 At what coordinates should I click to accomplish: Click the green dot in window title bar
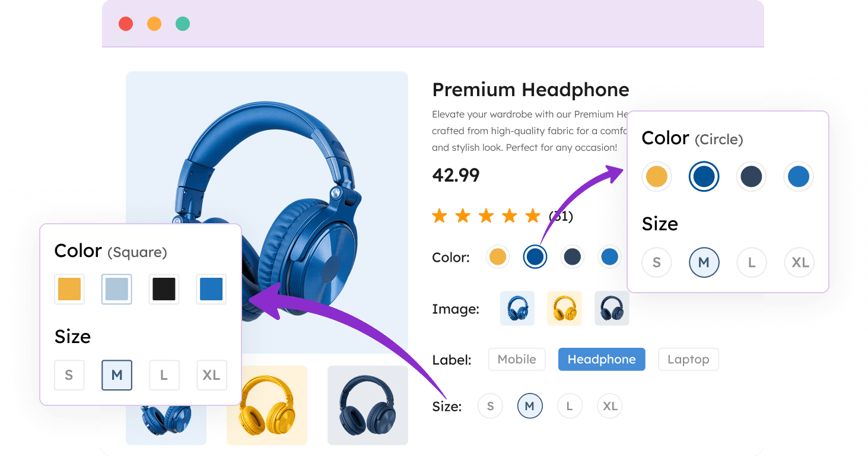point(183,24)
